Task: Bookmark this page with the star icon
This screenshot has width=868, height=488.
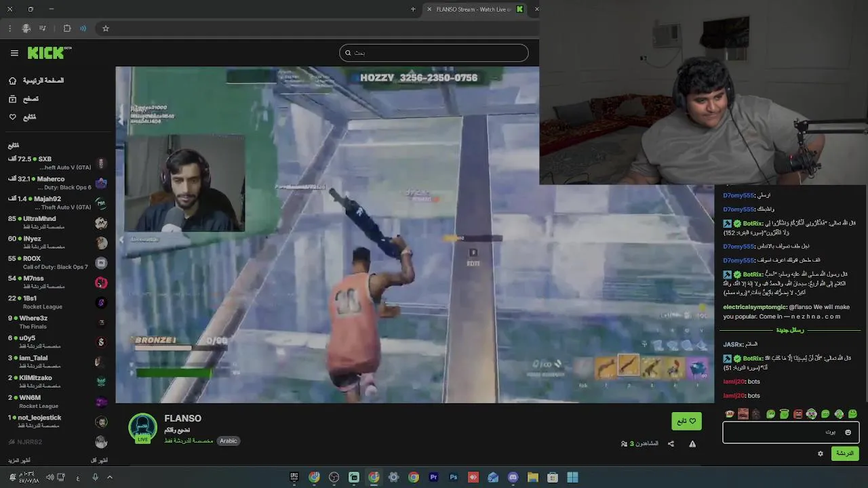Action: [106, 28]
